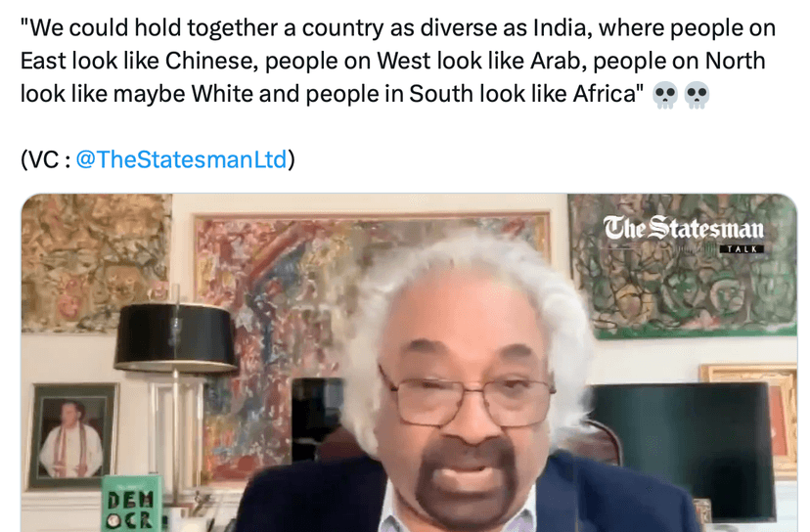Click the green DEMOCR book cover
The height and width of the screenshot is (532, 810).
132,504
